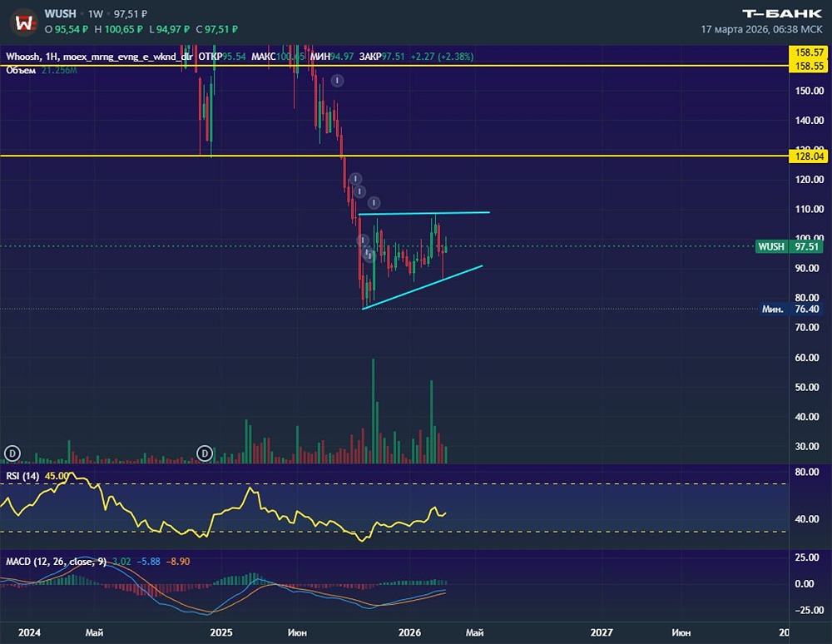
Task: Click the Whoosh company logo icon
Action: [24, 22]
